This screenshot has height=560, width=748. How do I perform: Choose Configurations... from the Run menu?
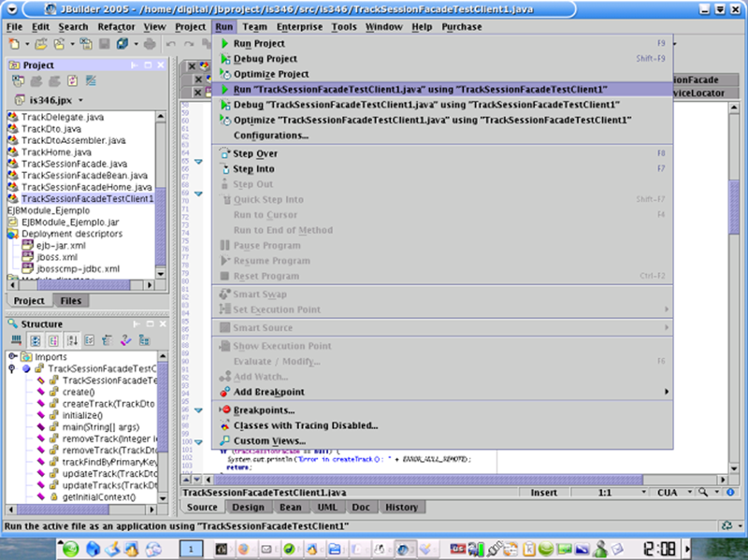pos(270,136)
